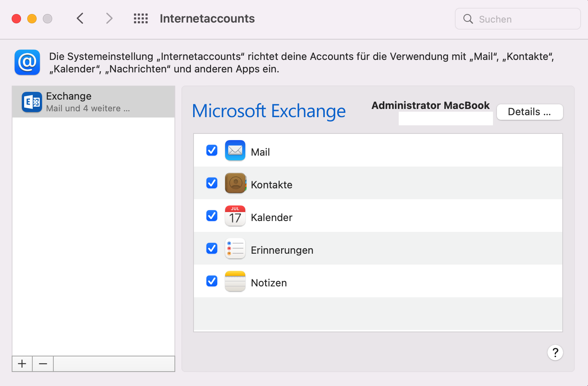Click the Kalender app icon
Image resolution: width=588 pixels, height=386 pixels.
[x=235, y=216]
